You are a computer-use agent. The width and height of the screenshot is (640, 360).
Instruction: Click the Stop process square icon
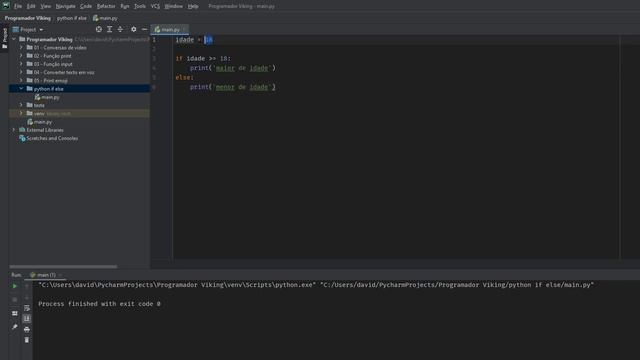(x=15, y=300)
